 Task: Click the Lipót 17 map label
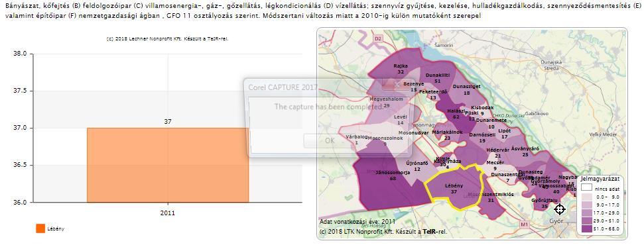click(504, 134)
